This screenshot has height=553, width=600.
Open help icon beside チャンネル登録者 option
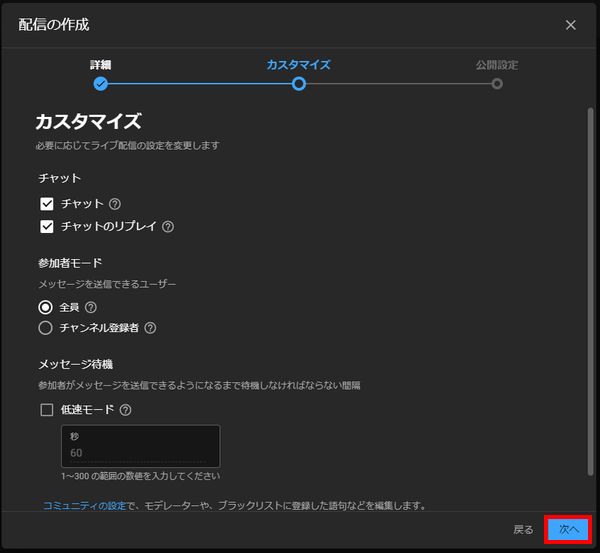150,328
